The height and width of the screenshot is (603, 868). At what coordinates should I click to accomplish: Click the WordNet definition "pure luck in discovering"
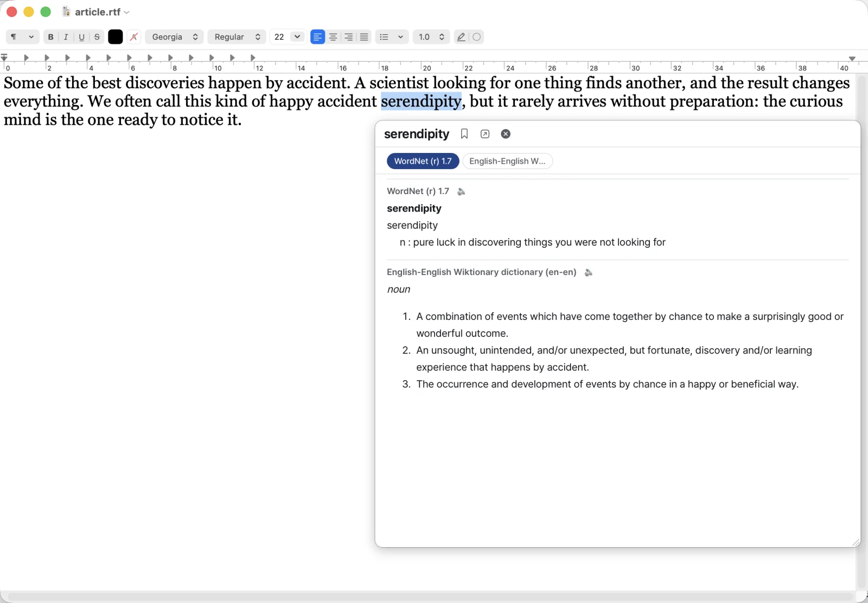(x=533, y=242)
